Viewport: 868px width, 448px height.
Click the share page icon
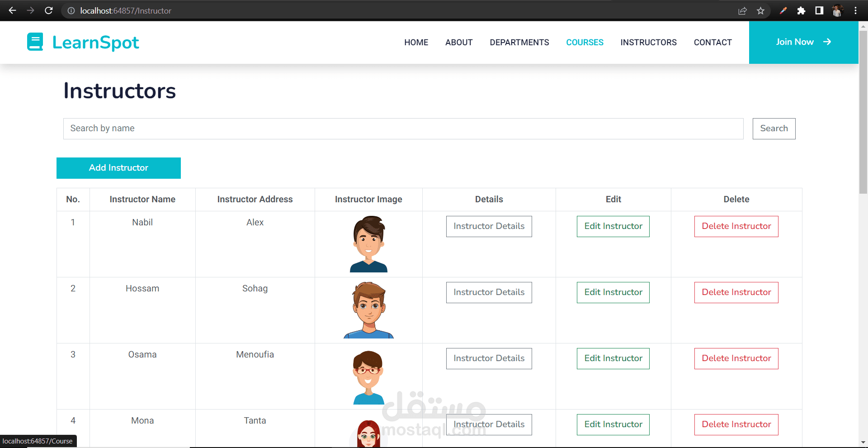[742, 10]
